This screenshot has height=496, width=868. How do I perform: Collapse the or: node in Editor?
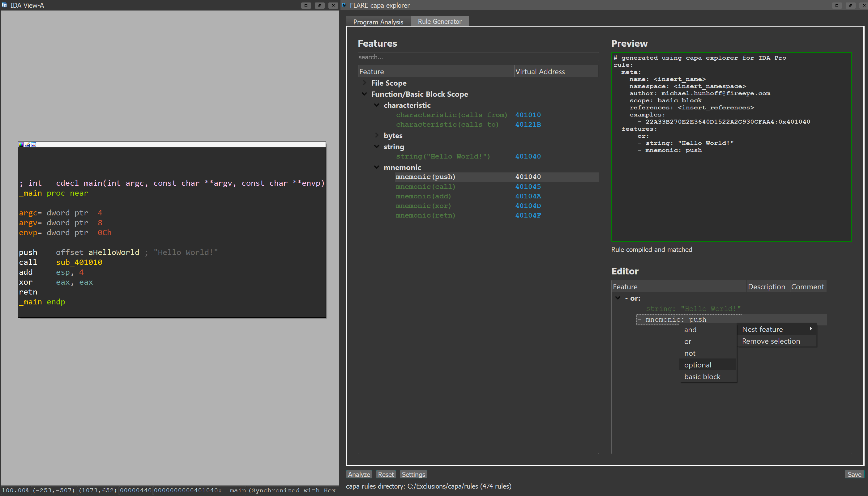tap(618, 298)
